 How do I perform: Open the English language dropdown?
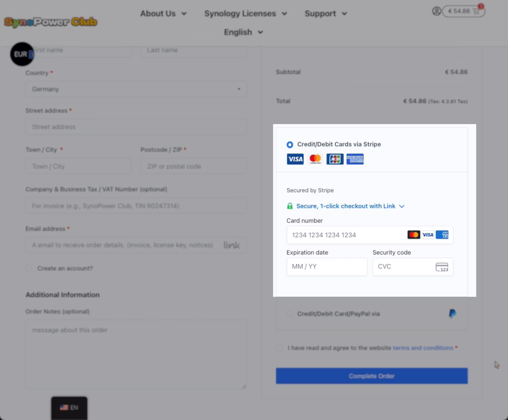coord(243,32)
